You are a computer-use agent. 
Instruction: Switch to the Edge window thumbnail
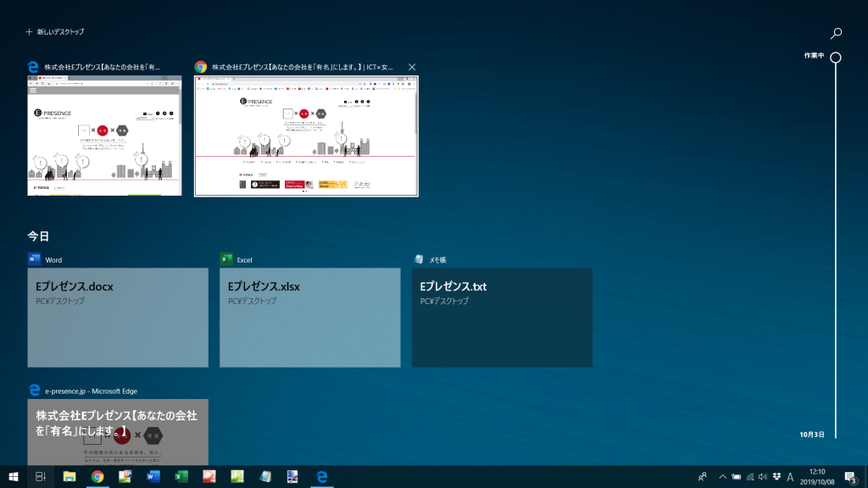[x=104, y=136]
